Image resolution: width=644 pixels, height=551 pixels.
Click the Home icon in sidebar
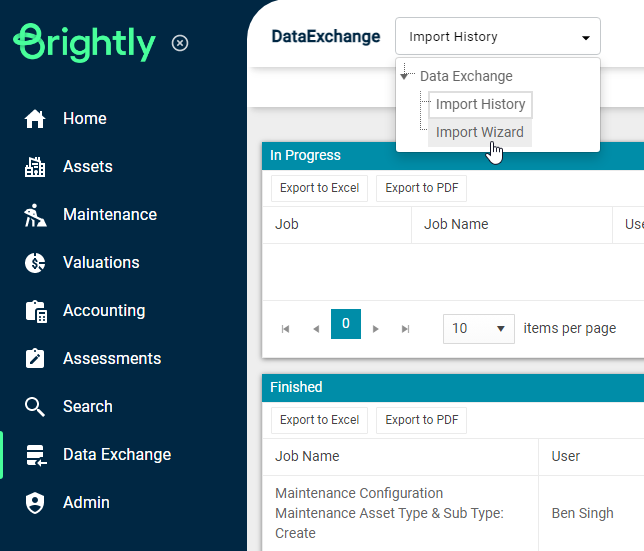coord(35,119)
